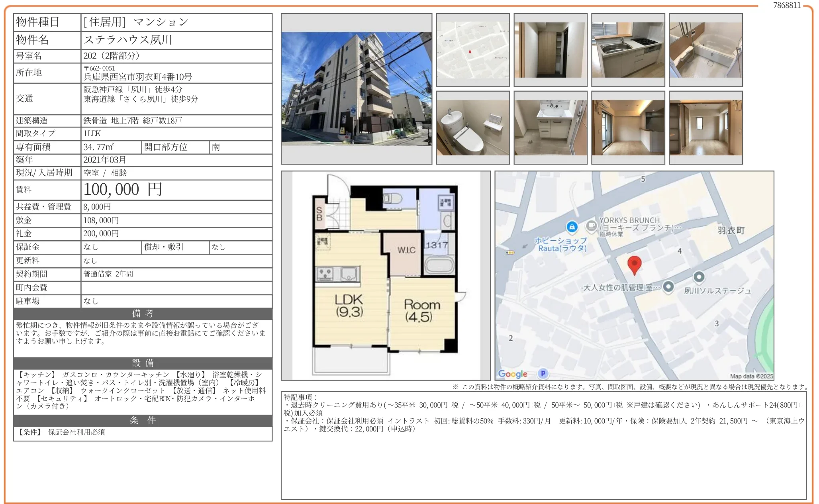
Task: Click the 大人女性の肌管理室 map marker
Action: [x=668, y=286]
